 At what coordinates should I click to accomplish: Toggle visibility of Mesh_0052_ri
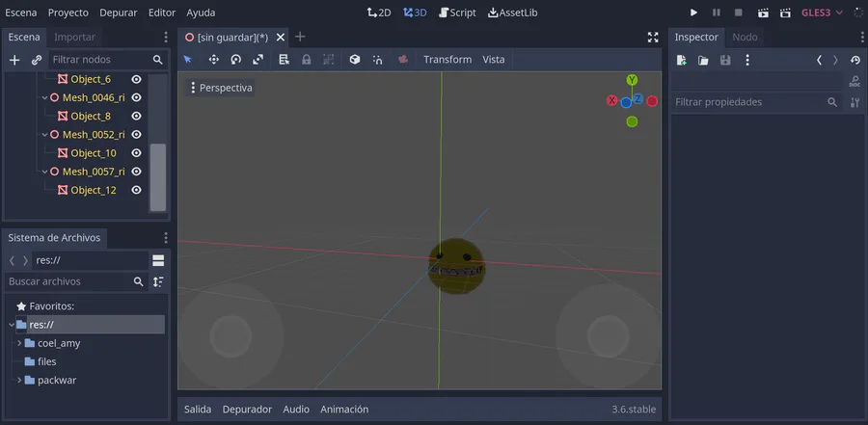136,135
